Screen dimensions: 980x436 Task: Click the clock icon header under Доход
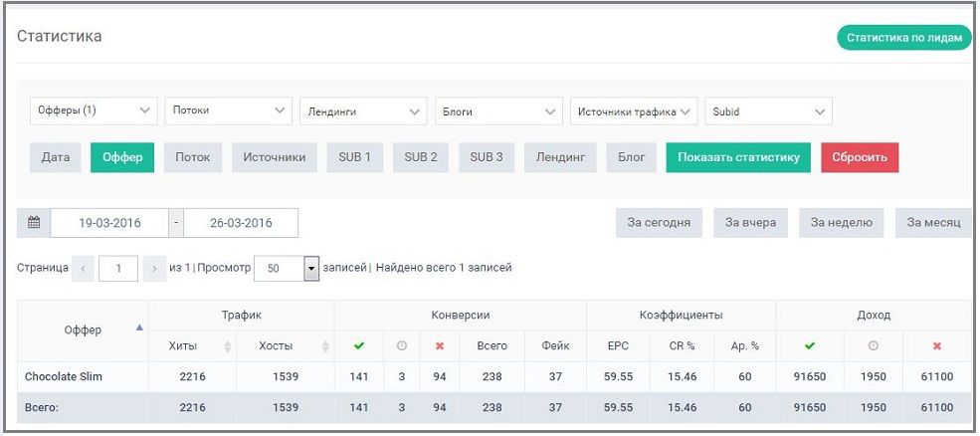pos(874,346)
